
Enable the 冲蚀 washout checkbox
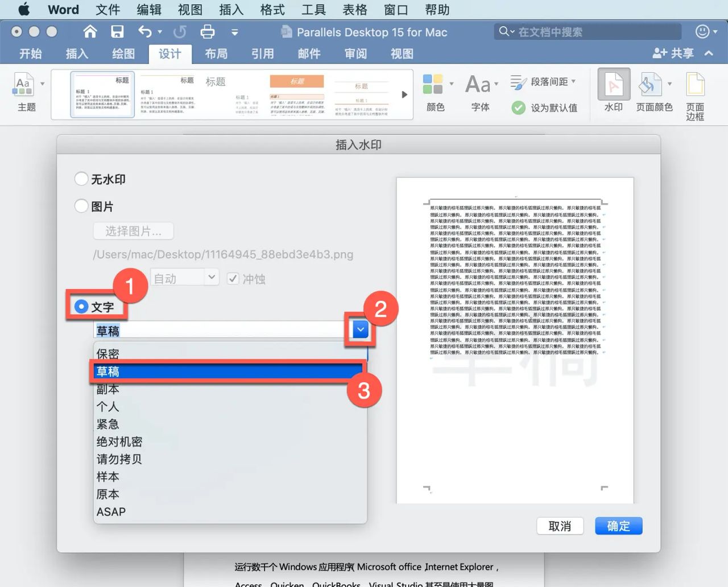pos(233,278)
